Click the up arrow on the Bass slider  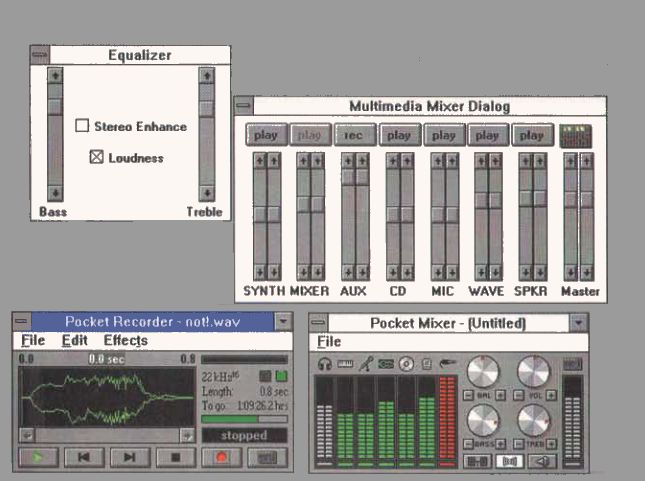[x=55, y=76]
